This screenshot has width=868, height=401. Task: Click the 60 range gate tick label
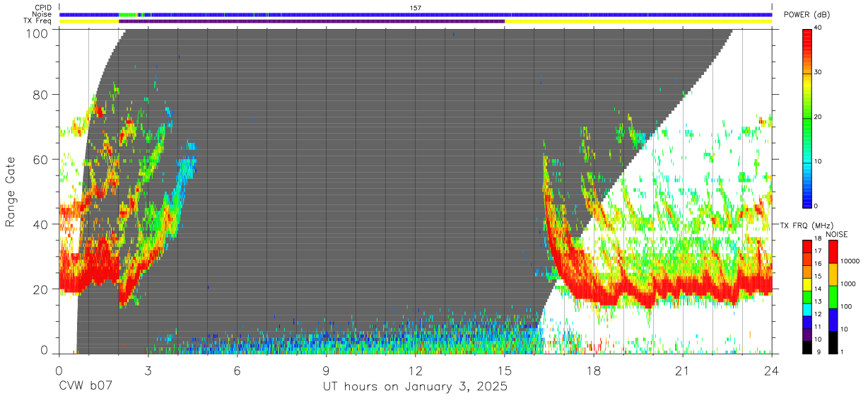click(x=42, y=159)
